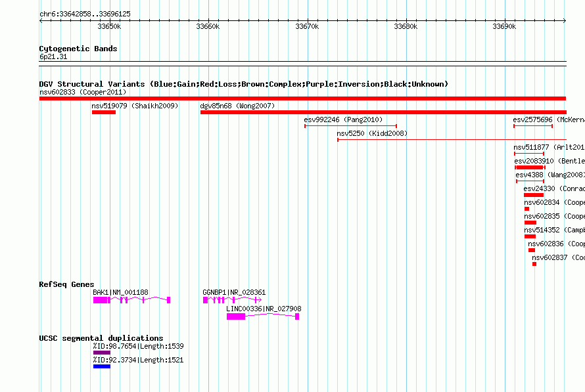Click the dgv85n68 (Wong2007) text label
This screenshot has height=392, width=585.
[x=237, y=106]
